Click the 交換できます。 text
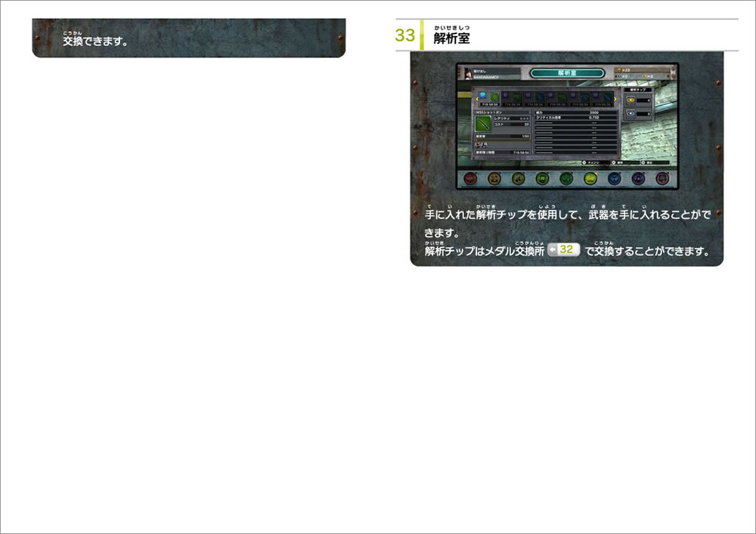The height and width of the screenshot is (534, 756). click(95, 42)
